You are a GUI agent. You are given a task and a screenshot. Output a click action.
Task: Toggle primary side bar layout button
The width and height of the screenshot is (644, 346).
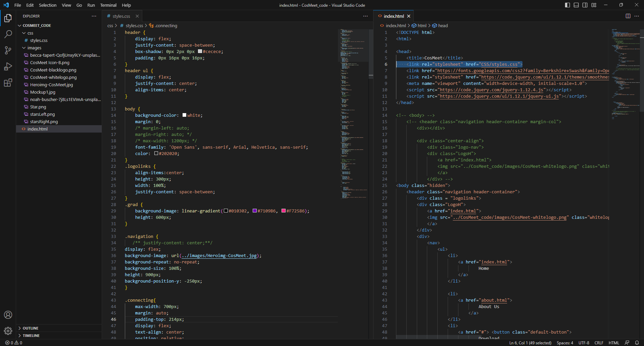click(567, 5)
